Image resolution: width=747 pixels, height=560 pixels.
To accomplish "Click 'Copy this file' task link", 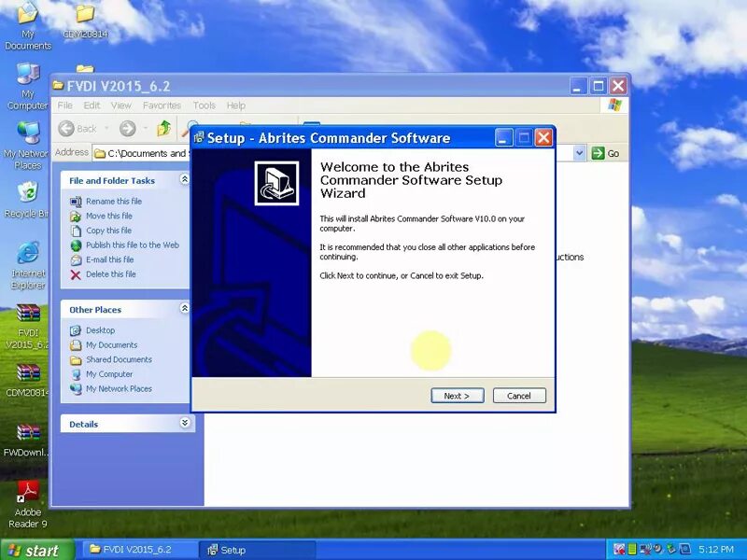I will [108, 231].
